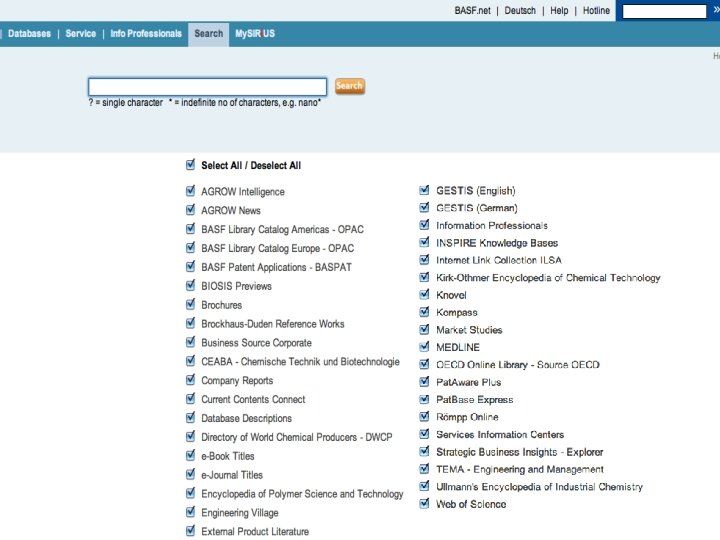The width and height of the screenshot is (720, 540).
Task: Toggle Kompass checkbox
Action: [x=425, y=312]
